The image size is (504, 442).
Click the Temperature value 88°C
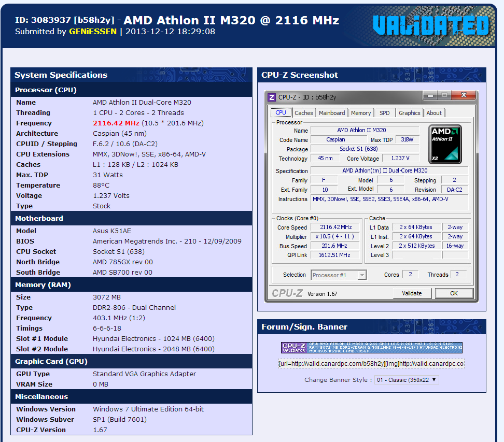click(101, 186)
